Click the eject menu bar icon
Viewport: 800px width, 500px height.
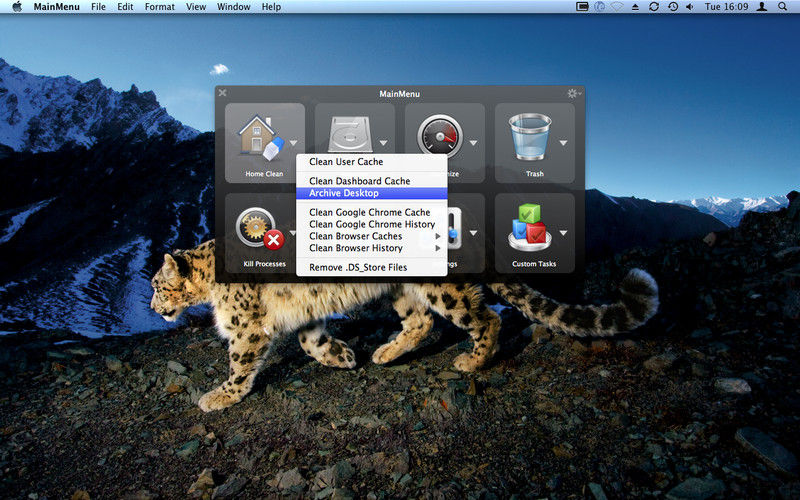coord(635,7)
